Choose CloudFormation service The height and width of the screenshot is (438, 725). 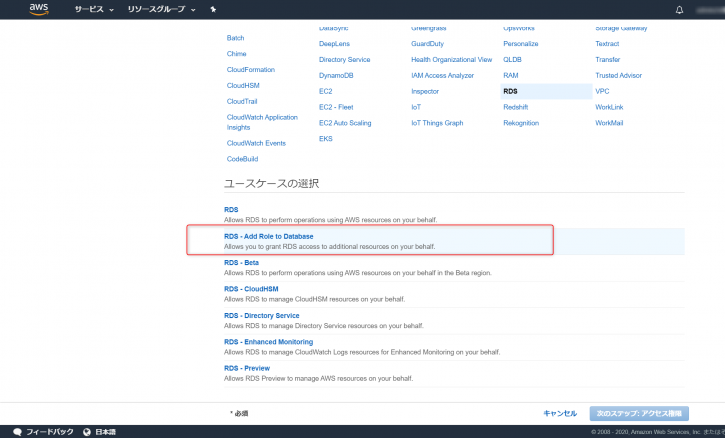click(x=251, y=69)
